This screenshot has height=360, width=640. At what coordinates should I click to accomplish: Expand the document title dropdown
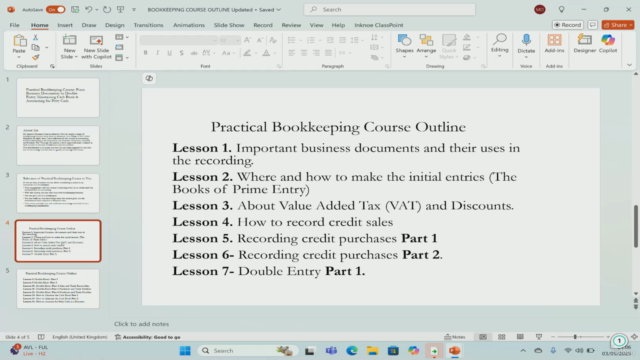278,9
